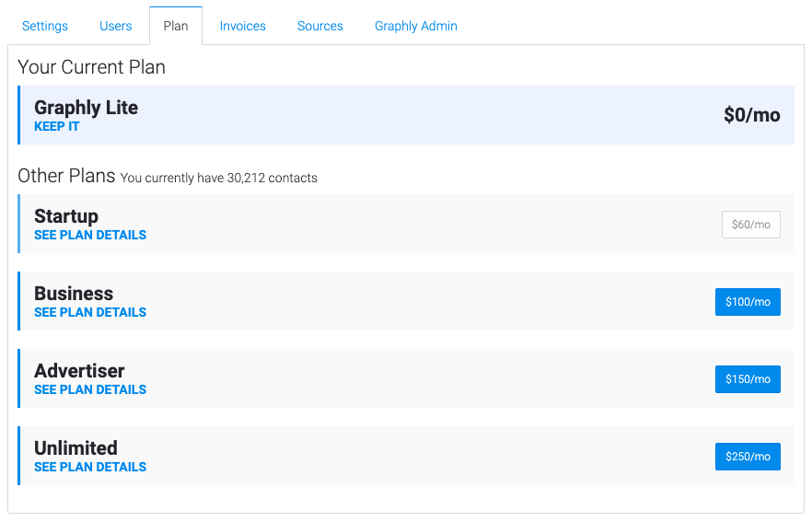
Task: Click the Graphly Lite plan name
Action: [x=86, y=108]
